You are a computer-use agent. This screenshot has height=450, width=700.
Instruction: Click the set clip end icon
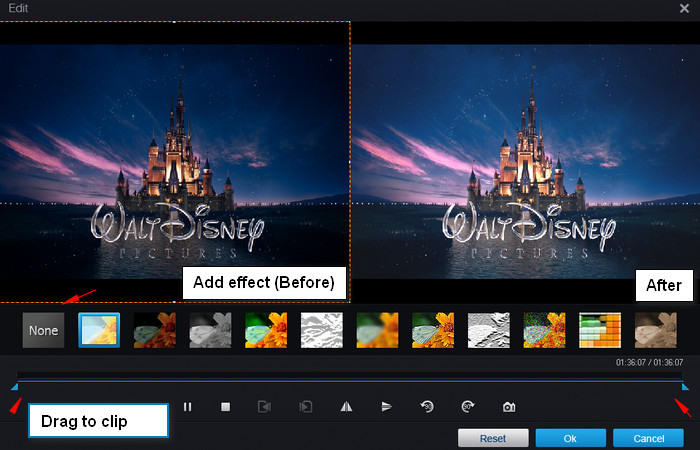pos(306,407)
